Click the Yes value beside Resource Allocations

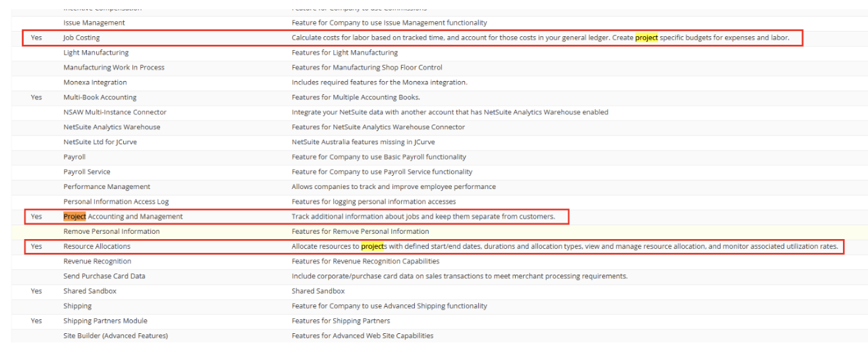point(36,246)
